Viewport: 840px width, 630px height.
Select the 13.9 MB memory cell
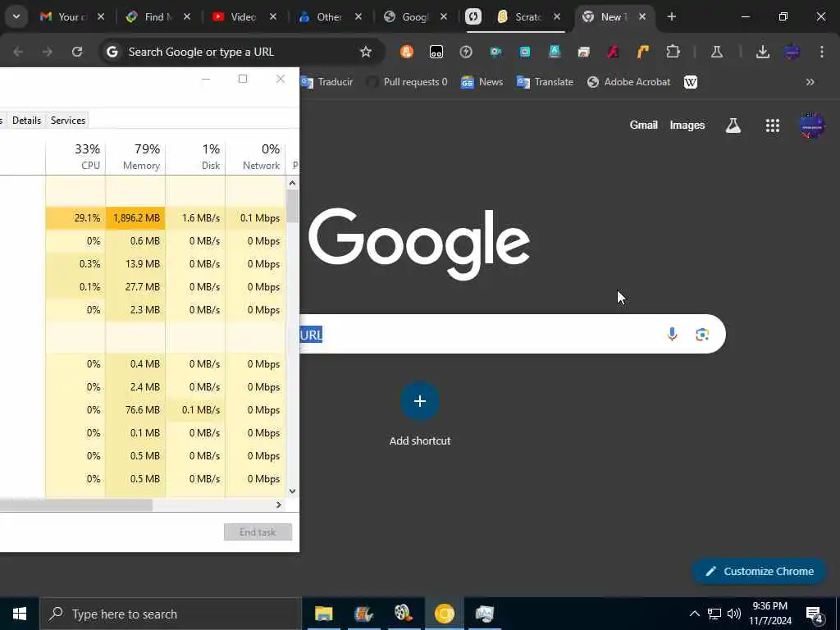tap(135, 263)
